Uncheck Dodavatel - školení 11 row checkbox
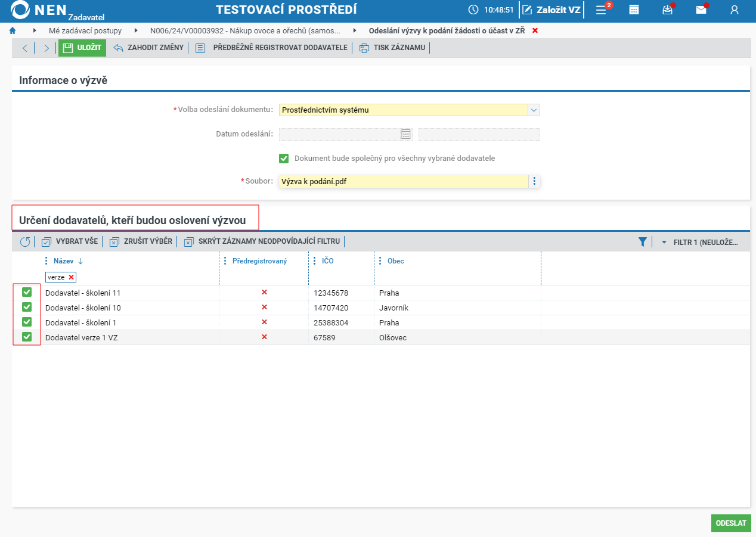This screenshot has width=756, height=537. 27,292
